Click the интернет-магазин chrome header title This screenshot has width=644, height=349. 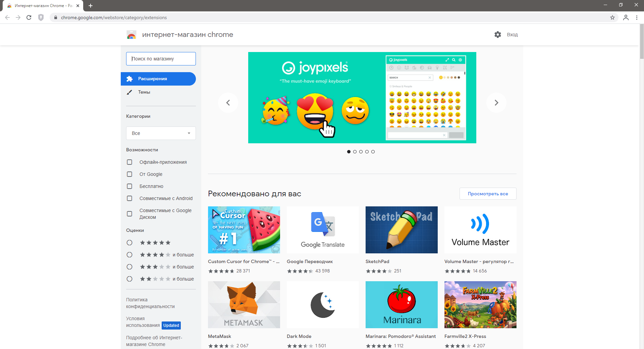[187, 35]
